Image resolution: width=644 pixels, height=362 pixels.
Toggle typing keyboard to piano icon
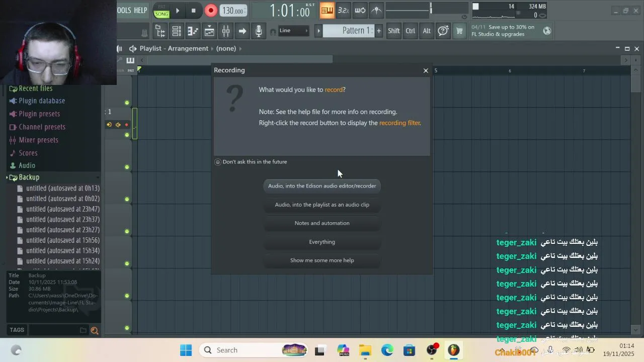click(x=327, y=11)
